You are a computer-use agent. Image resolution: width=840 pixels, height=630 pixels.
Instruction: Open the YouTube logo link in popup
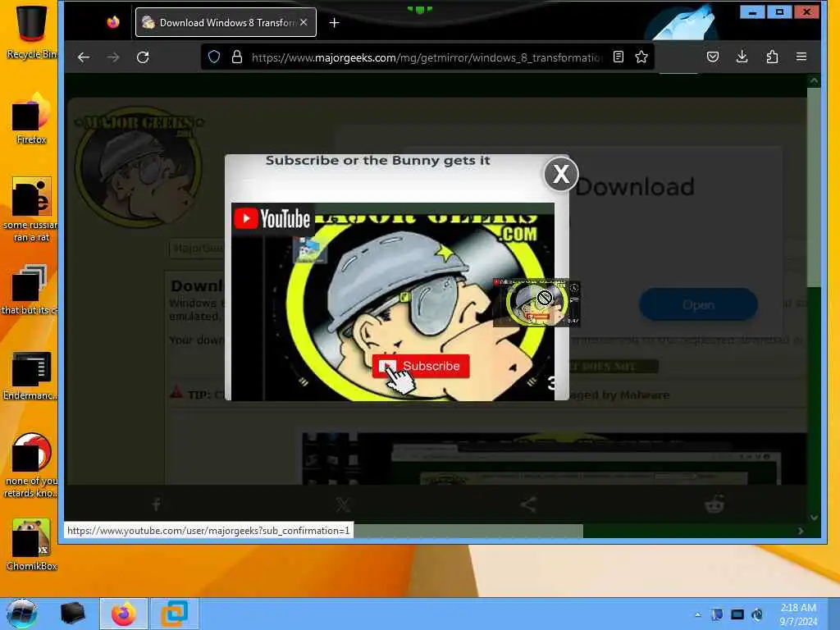pyautogui.click(x=272, y=218)
